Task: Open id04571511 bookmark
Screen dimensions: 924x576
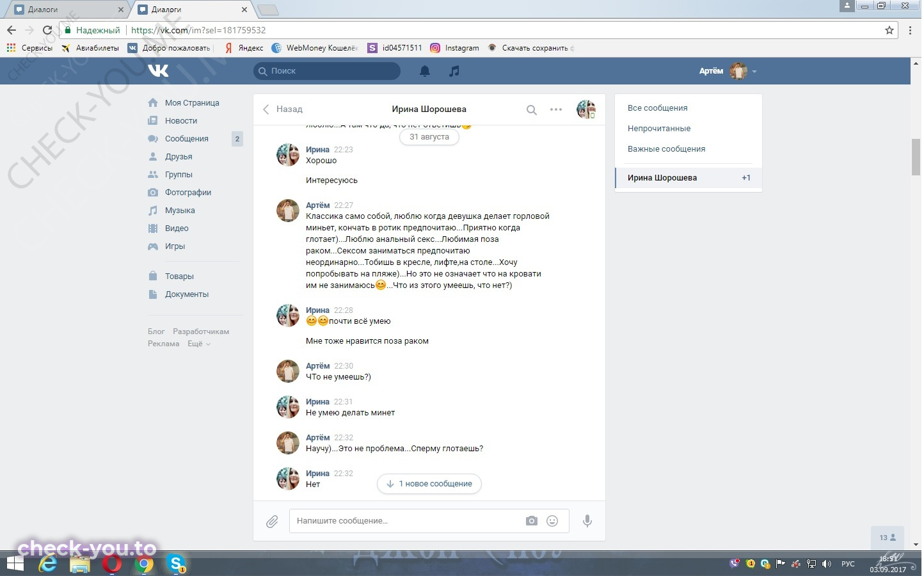Action: coord(395,48)
